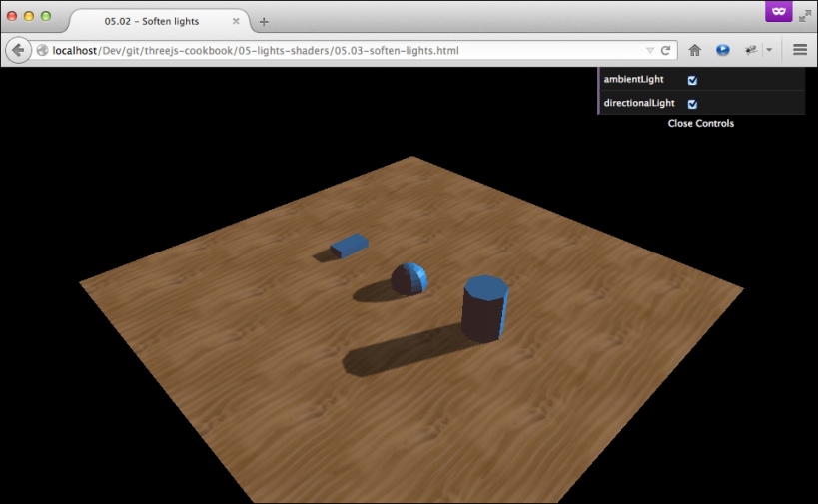Toggle the ambientLight checkbox
The height and width of the screenshot is (504, 818).
692,80
